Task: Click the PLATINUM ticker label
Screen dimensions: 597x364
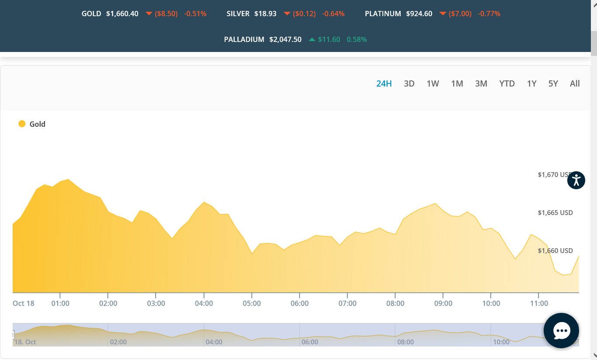Action: coord(383,14)
